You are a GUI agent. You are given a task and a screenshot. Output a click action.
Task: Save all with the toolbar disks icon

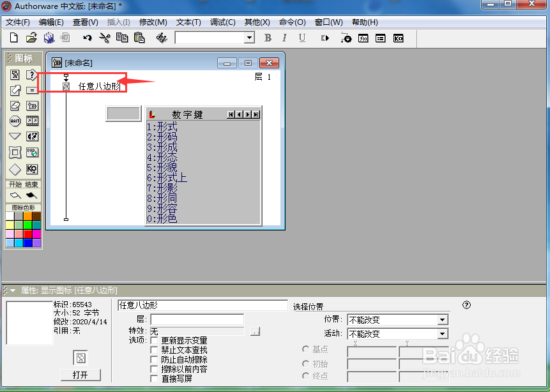pos(49,38)
